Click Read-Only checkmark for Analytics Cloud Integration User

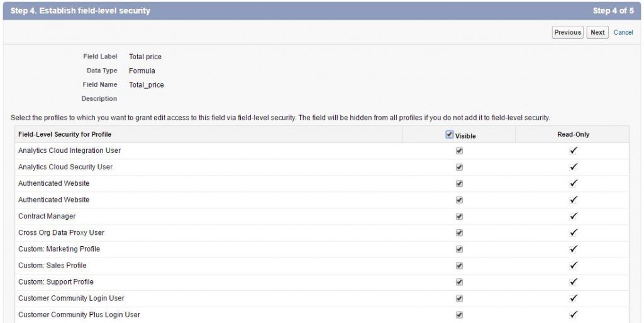(573, 150)
